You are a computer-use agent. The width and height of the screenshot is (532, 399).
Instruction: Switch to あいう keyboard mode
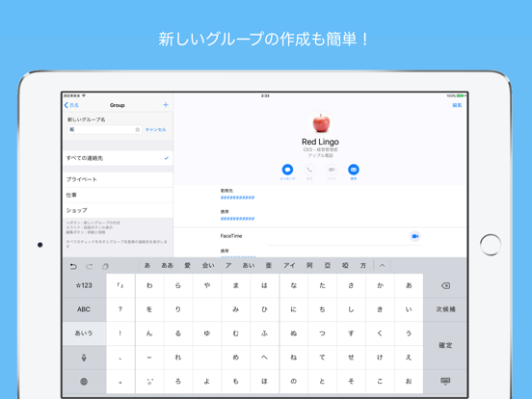tap(84, 333)
